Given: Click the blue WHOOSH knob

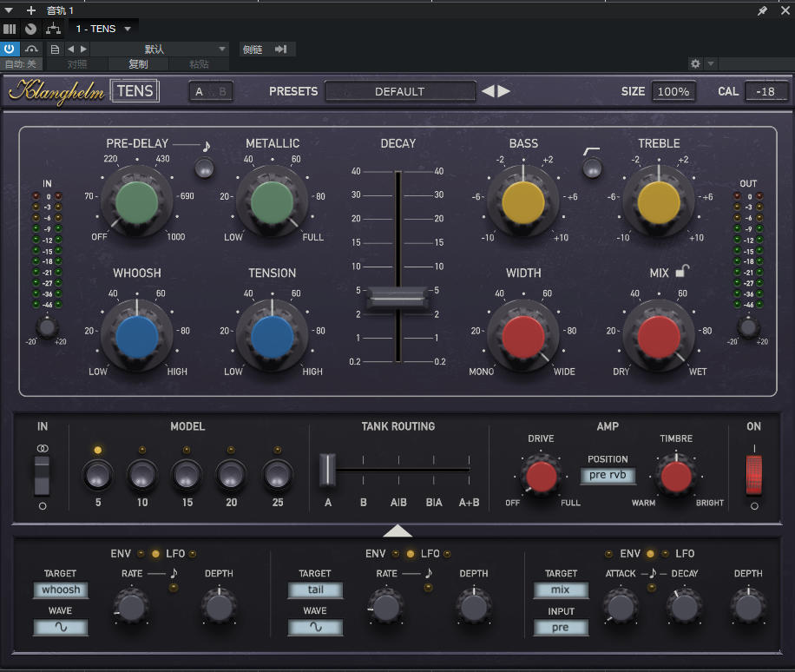Looking at the screenshot, I should pos(136,336).
